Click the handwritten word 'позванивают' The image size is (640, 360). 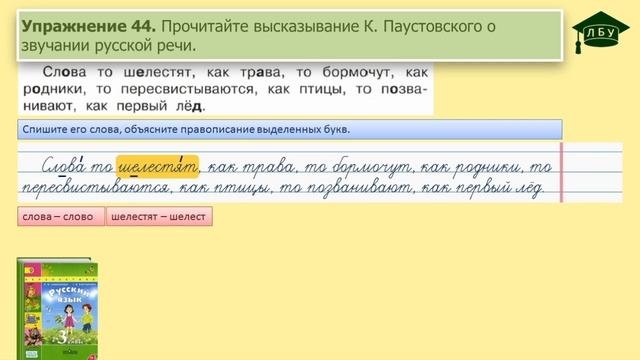point(360,187)
